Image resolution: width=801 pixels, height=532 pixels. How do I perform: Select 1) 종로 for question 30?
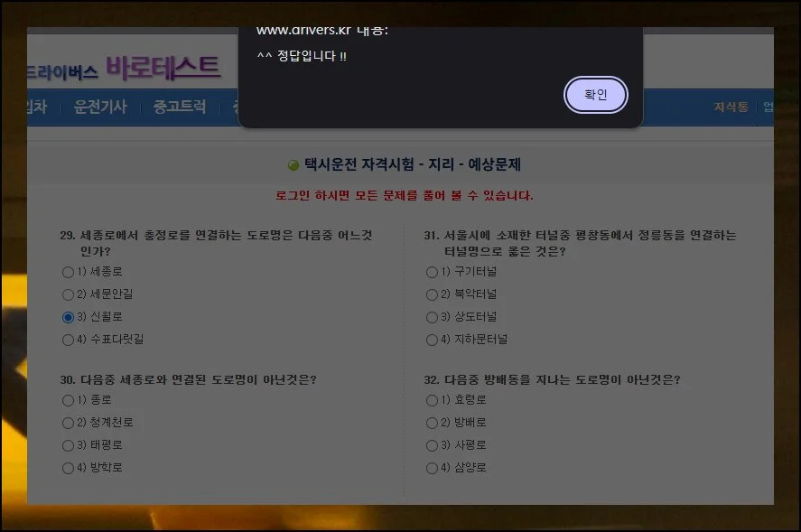coord(68,400)
